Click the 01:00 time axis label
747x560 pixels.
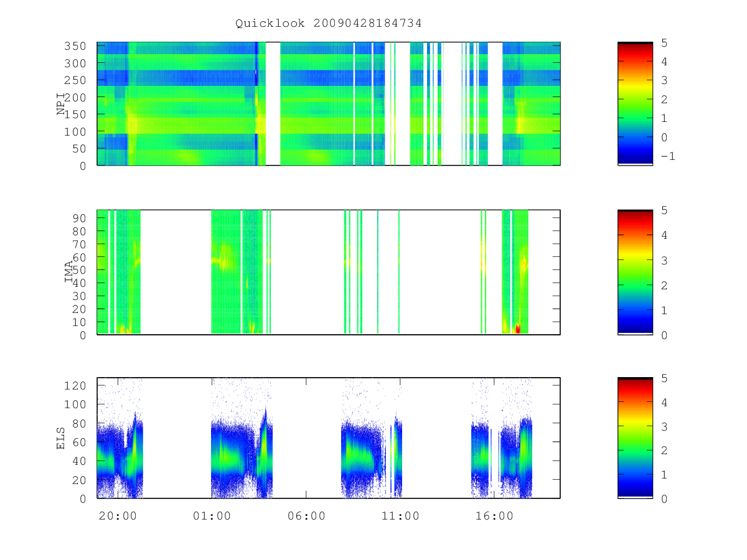pos(212,516)
